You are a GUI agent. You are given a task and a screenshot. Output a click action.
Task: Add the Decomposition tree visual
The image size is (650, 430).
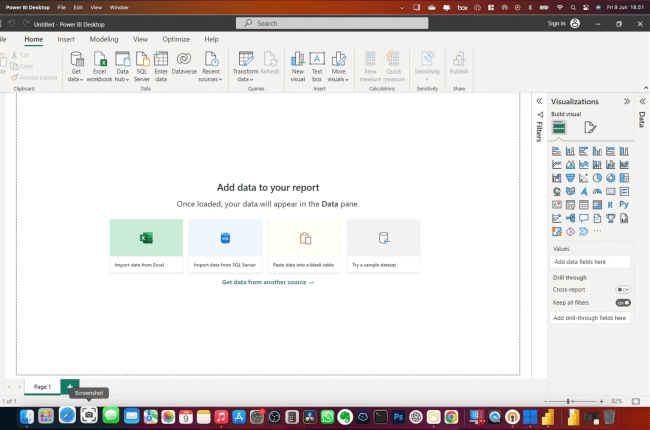click(570, 218)
